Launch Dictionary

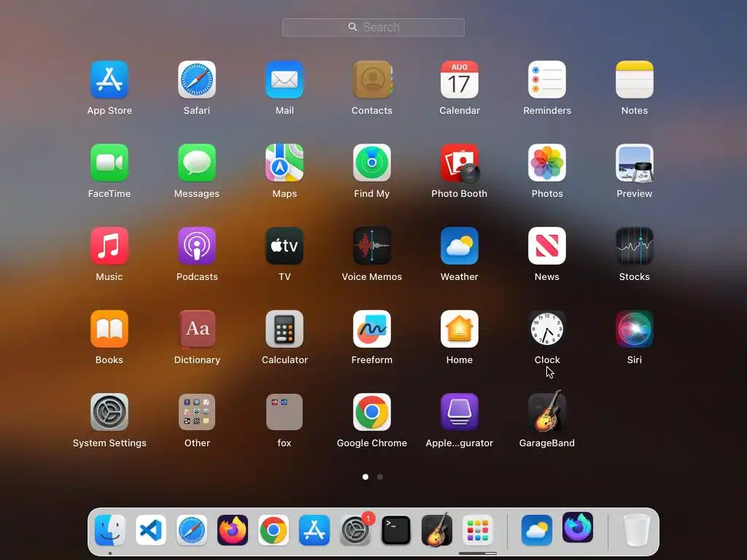pos(197,329)
